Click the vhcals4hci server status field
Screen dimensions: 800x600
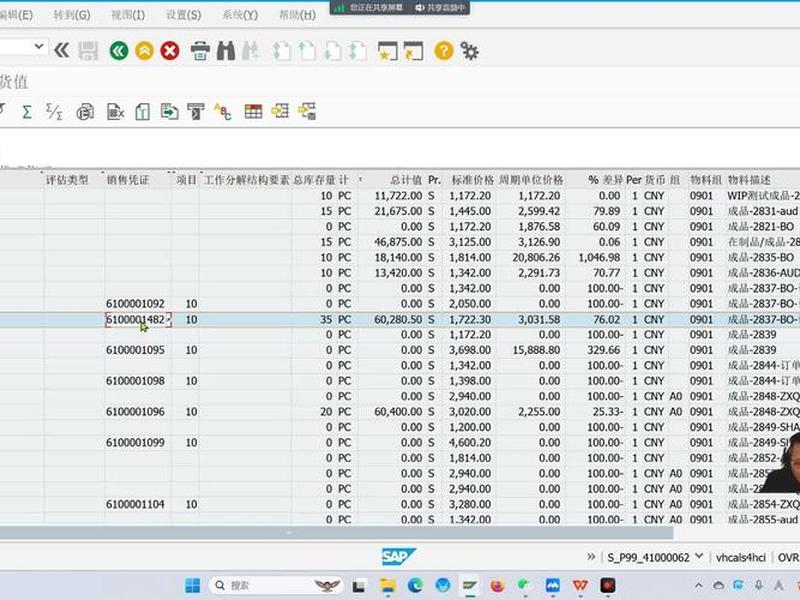pos(740,558)
